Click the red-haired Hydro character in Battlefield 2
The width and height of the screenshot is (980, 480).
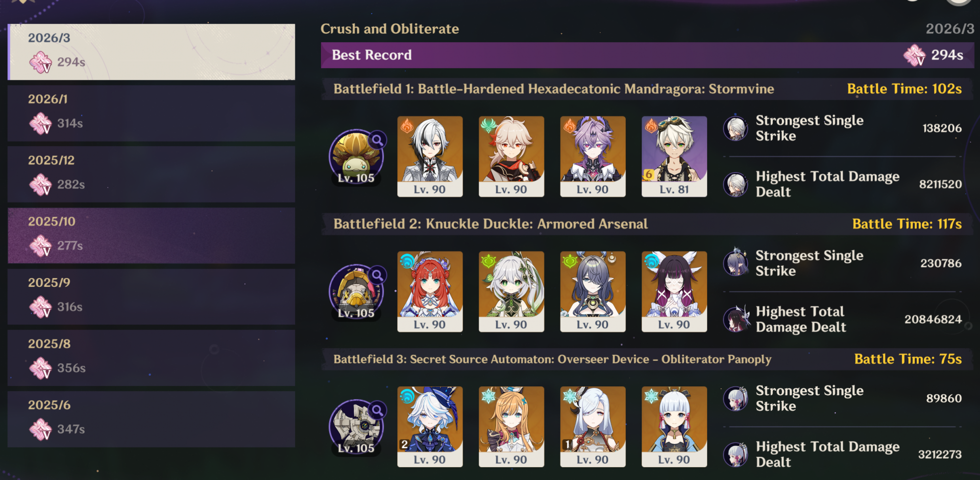coord(430,292)
